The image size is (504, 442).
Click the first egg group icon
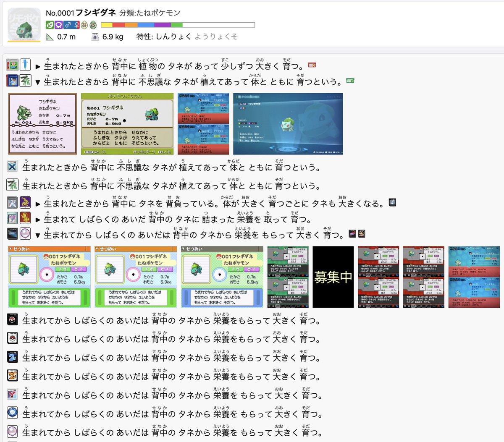84,25
